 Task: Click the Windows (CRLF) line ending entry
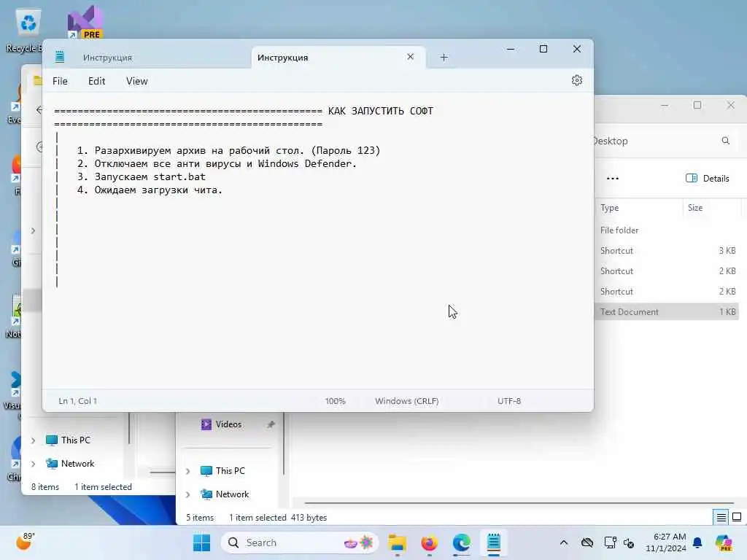(x=406, y=401)
